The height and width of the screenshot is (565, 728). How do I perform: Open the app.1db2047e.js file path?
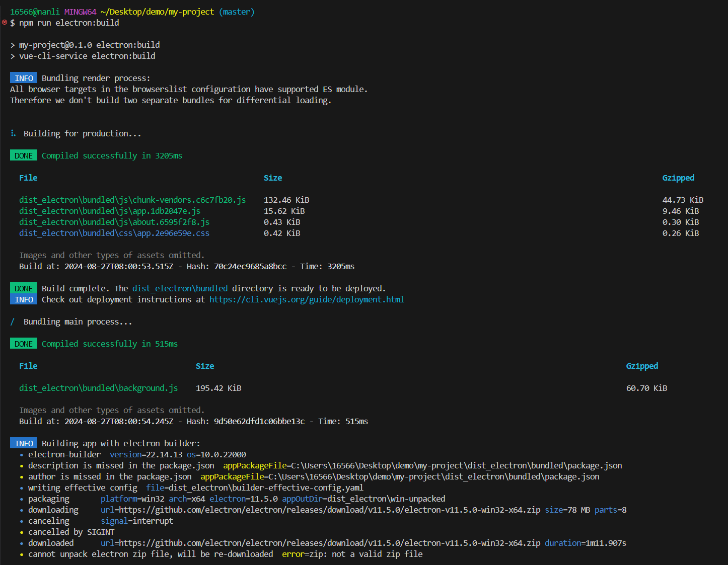pyautogui.click(x=110, y=211)
